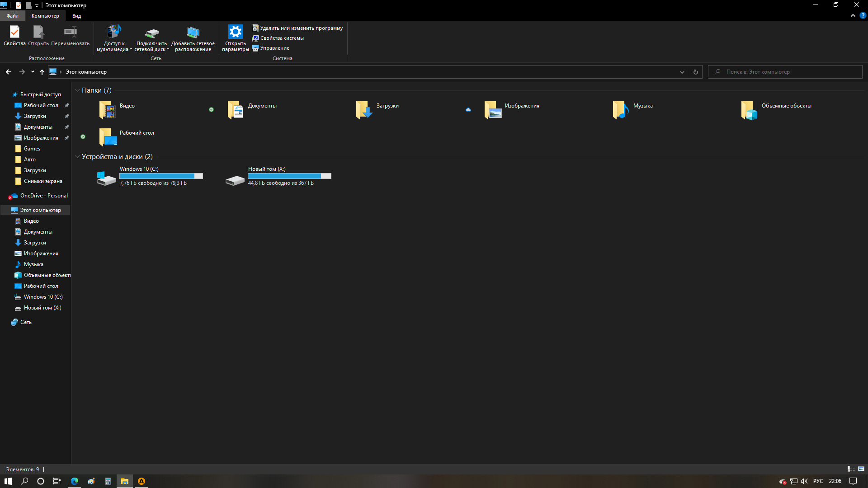The height and width of the screenshot is (488, 868).
Task: Click the Properties (Свойства) ribbon icon
Action: [x=14, y=33]
